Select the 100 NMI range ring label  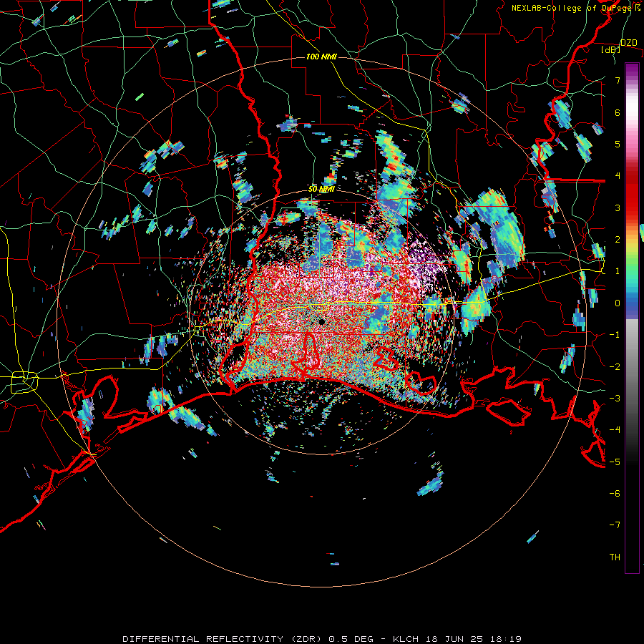(x=321, y=57)
